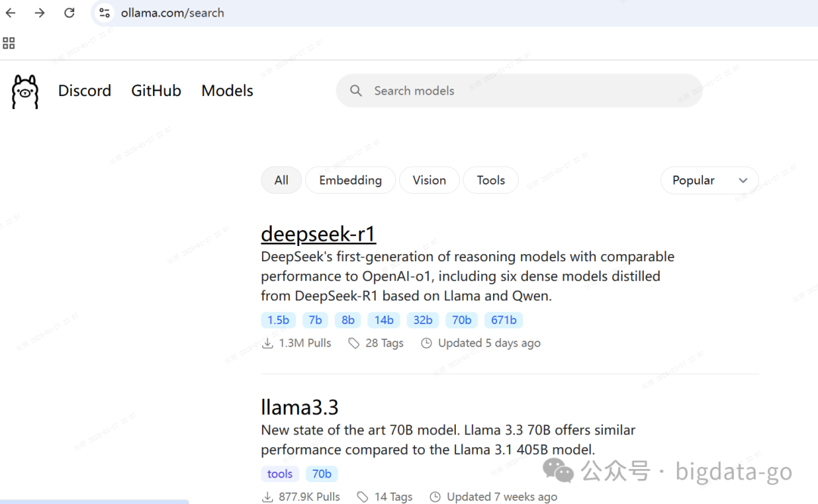
Task: Filter by Tools models
Action: coord(491,180)
